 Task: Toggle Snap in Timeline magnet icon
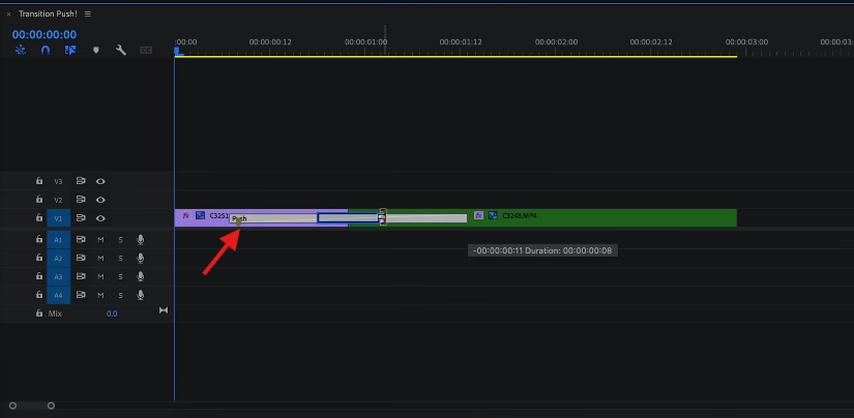click(x=46, y=50)
